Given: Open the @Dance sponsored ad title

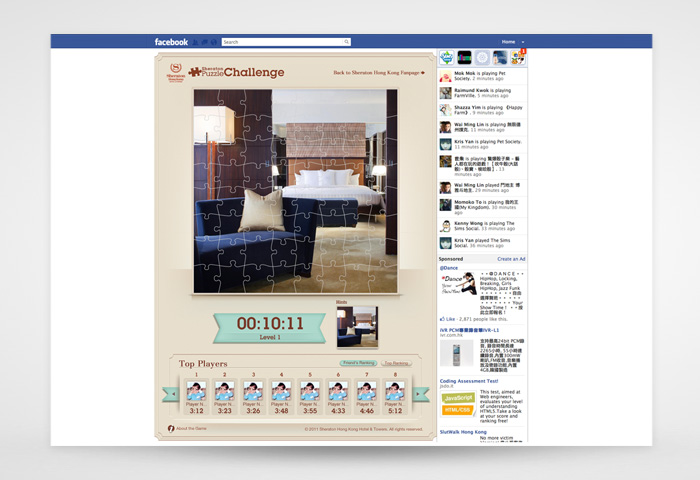Looking at the screenshot, I should (x=449, y=268).
